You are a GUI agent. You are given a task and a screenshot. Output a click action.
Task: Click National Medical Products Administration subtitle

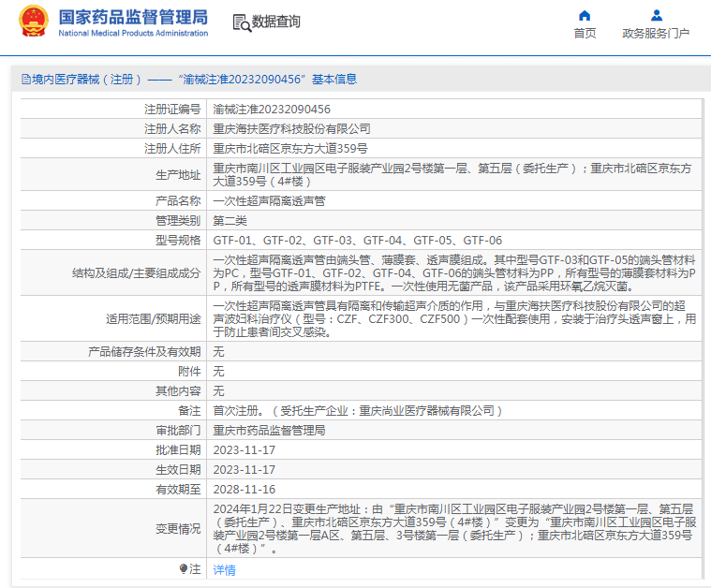[x=133, y=33]
